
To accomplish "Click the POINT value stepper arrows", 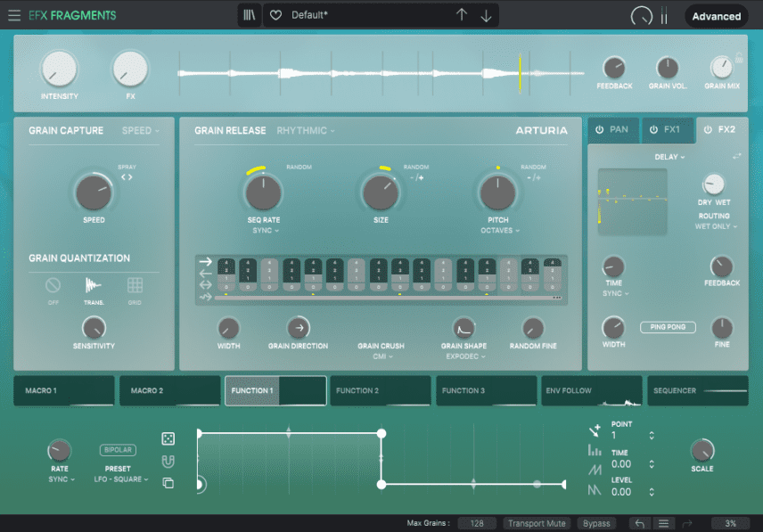I will tap(652, 435).
